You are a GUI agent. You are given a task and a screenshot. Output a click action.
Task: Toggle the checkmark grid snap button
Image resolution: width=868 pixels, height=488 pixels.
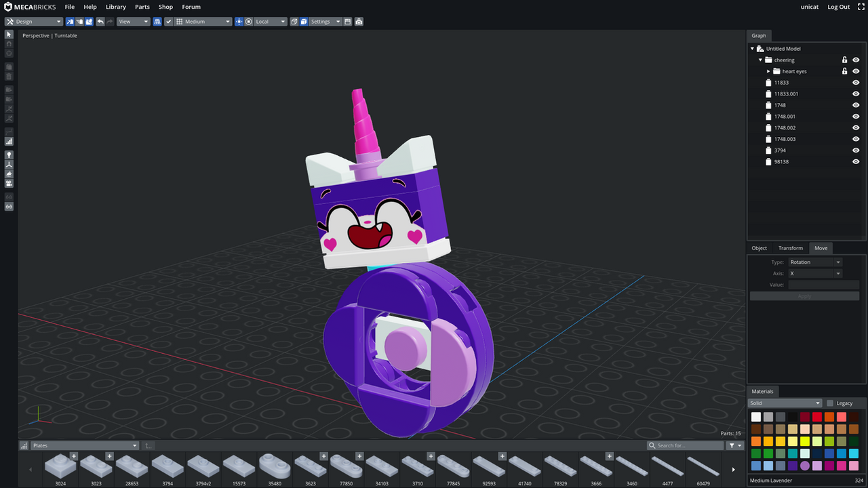point(169,22)
